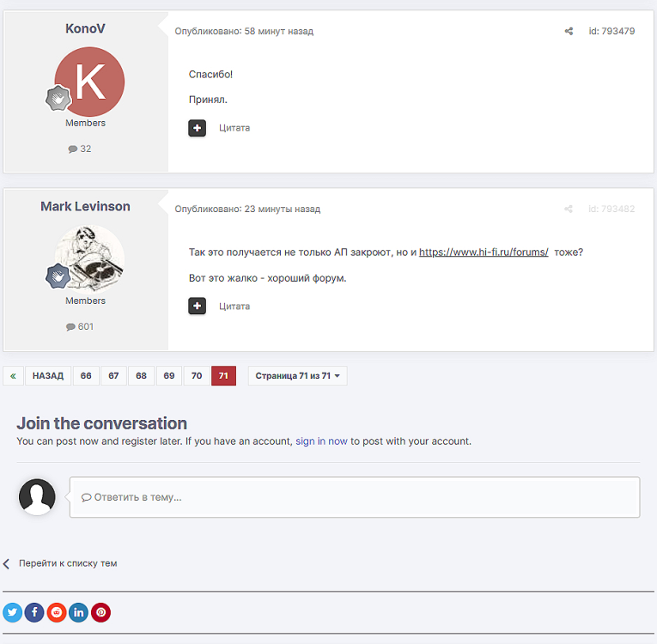Click the 'sign in now' link
The height and width of the screenshot is (644, 657).
(321, 441)
